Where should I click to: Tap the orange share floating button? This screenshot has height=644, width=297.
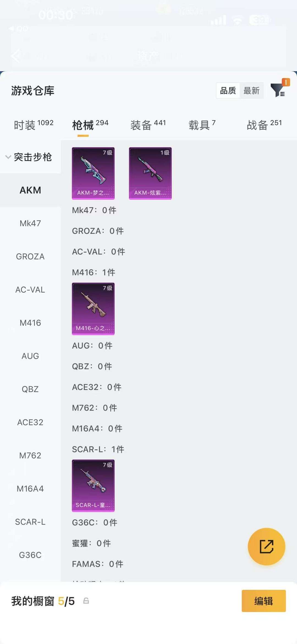(266, 546)
